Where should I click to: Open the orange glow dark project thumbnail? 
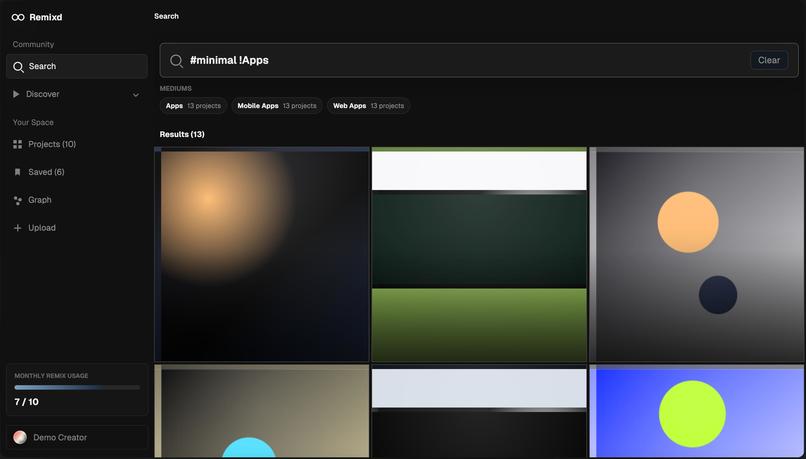click(x=262, y=254)
